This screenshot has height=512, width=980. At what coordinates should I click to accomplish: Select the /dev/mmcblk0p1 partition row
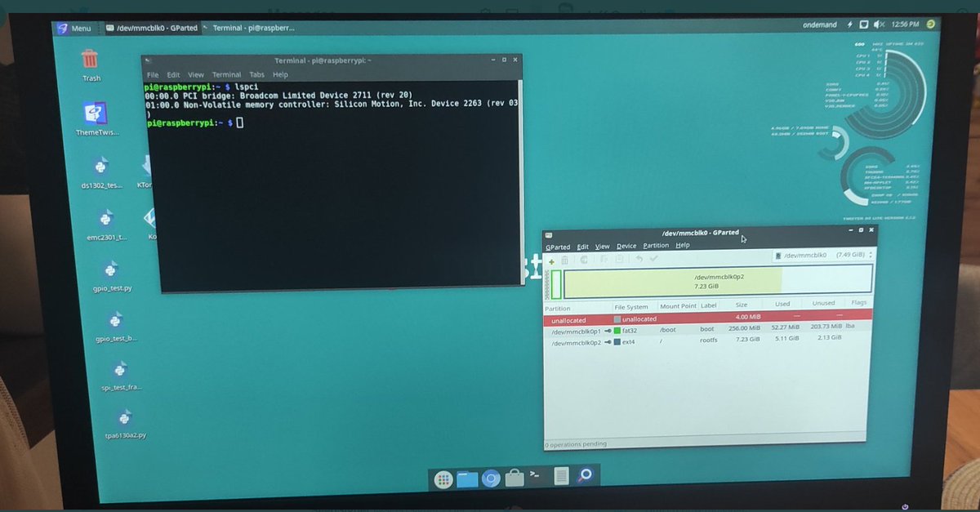tap(708, 329)
